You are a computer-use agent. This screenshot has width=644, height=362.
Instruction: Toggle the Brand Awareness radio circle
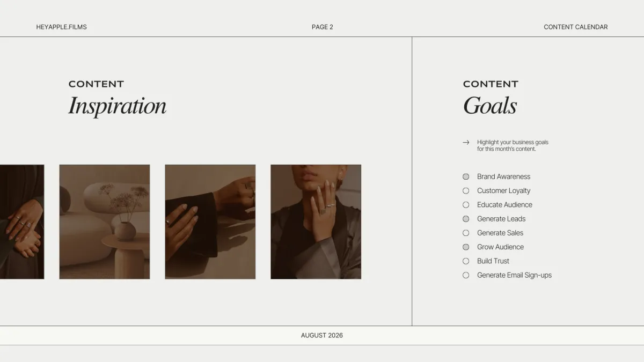point(466,176)
